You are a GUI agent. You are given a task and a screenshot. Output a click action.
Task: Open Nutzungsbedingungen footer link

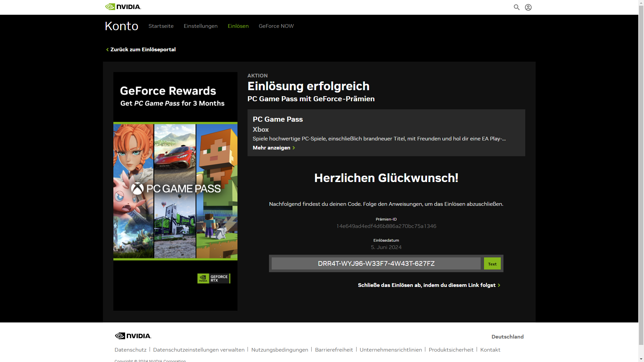[280, 350]
